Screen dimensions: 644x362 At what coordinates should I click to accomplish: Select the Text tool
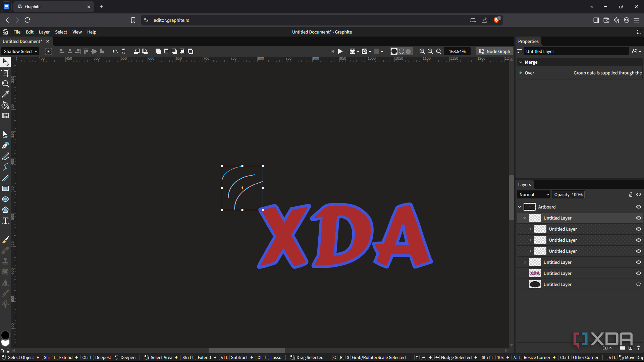[x=5, y=221]
